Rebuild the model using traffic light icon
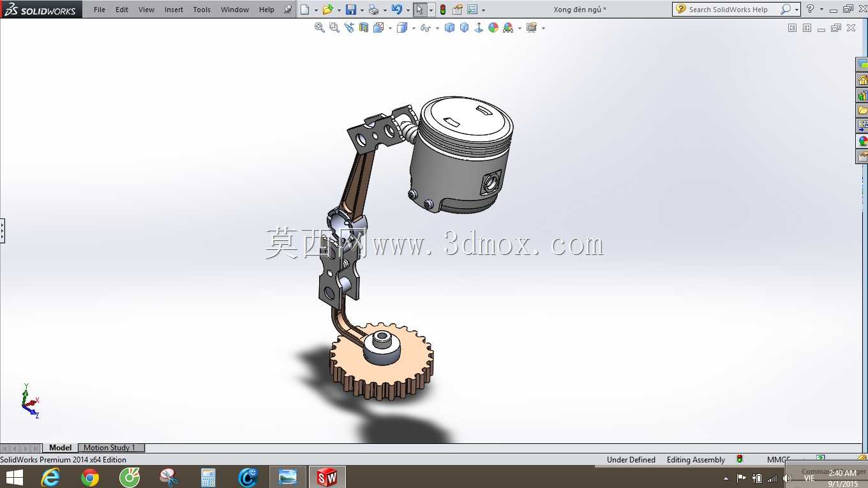Screen dimensions: 868x488 (x=443, y=10)
